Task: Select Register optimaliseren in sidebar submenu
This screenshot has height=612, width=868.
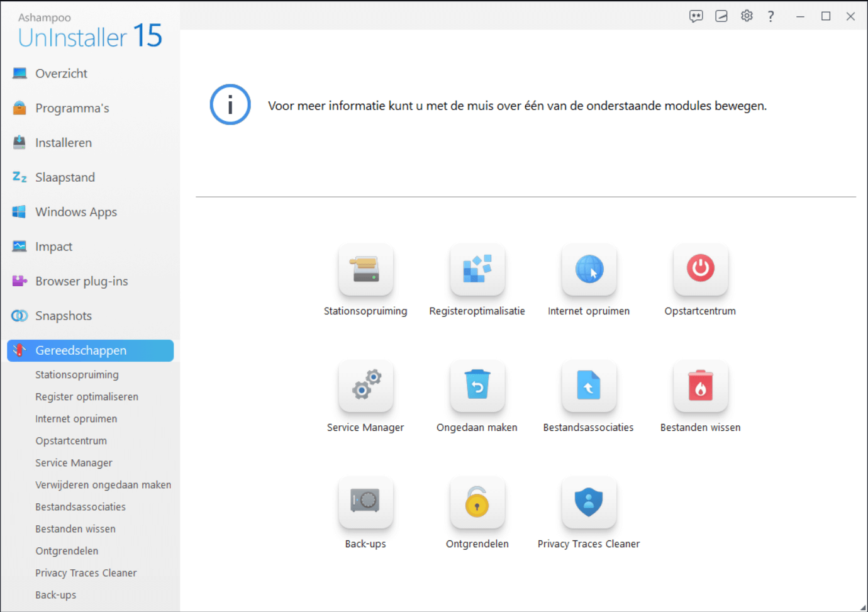Action: [x=87, y=397]
